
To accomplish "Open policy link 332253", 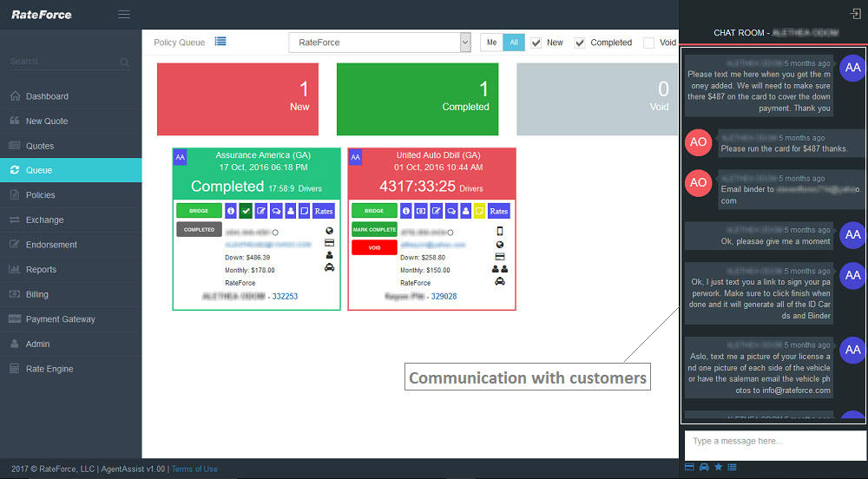I will (x=285, y=297).
